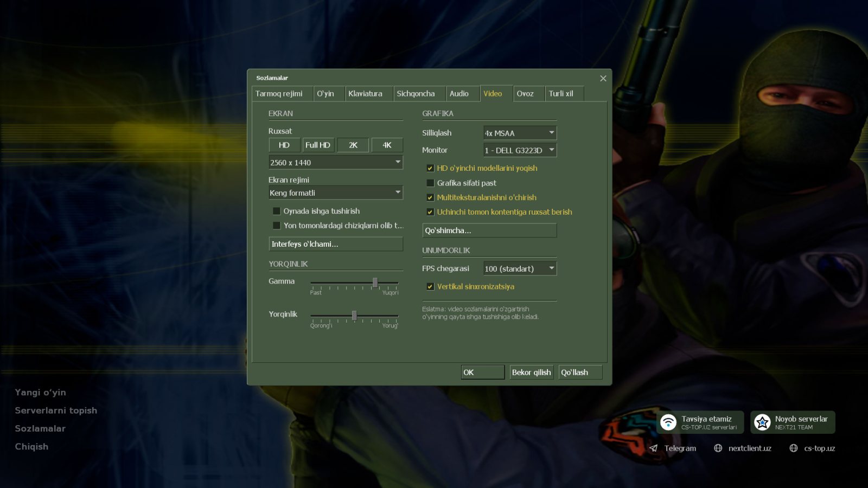Click the Tavsiya etamiz wifi icon
The height and width of the screenshot is (488, 868).
[x=668, y=422]
